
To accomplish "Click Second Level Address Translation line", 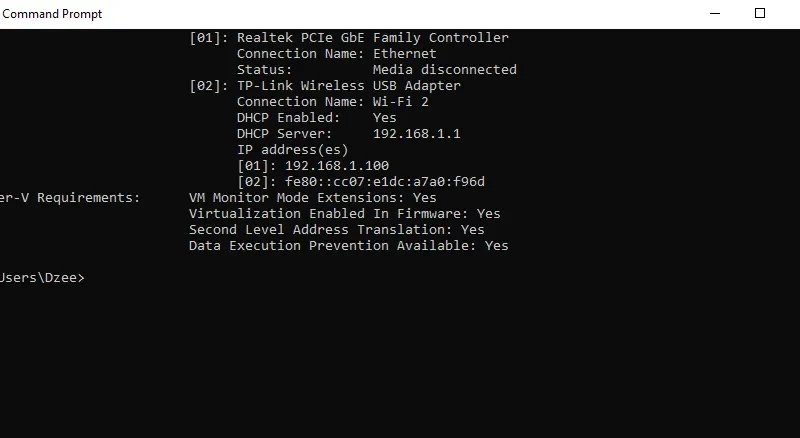I will pos(337,230).
